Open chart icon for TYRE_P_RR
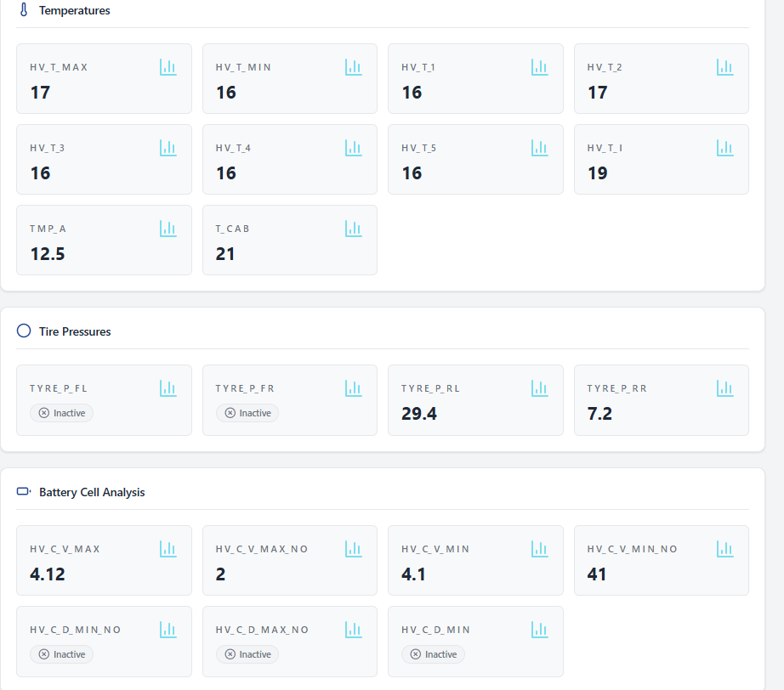Image resolution: width=784 pixels, height=690 pixels. click(x=725, y=388)
